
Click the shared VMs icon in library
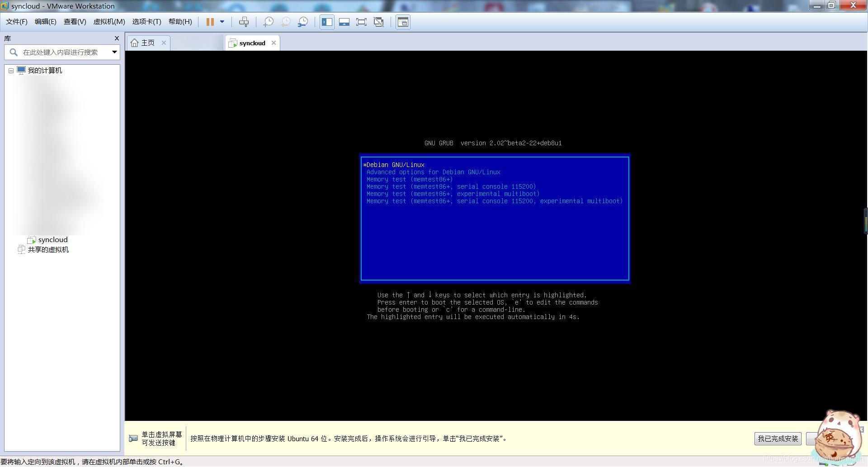tap(21, 250)
